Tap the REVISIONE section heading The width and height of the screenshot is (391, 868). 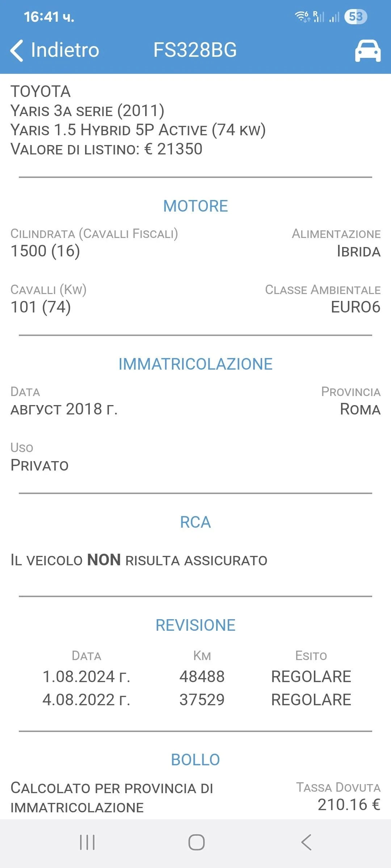(195, 625)
